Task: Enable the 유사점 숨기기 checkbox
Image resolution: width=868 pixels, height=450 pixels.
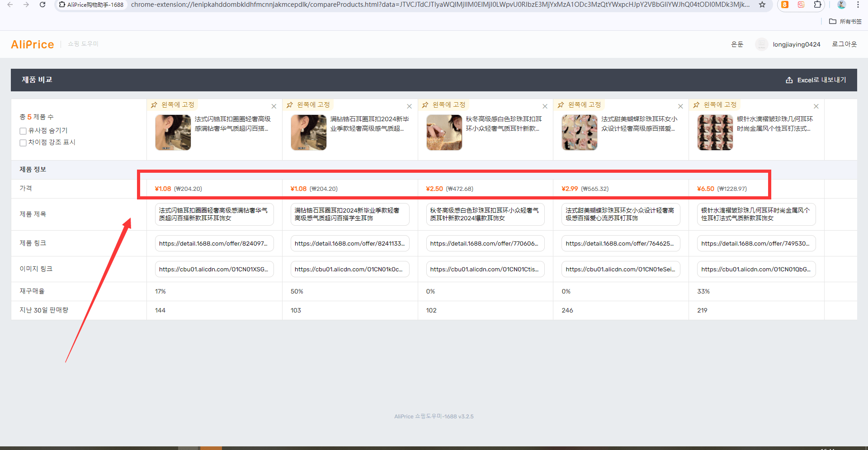Action: coord(23,131)
